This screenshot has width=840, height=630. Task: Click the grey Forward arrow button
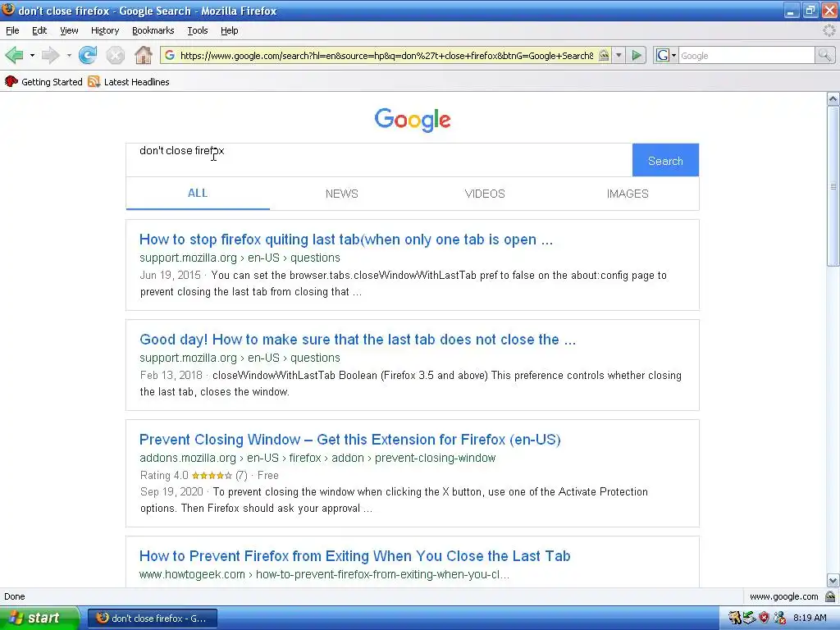click(x=50, y=55)
